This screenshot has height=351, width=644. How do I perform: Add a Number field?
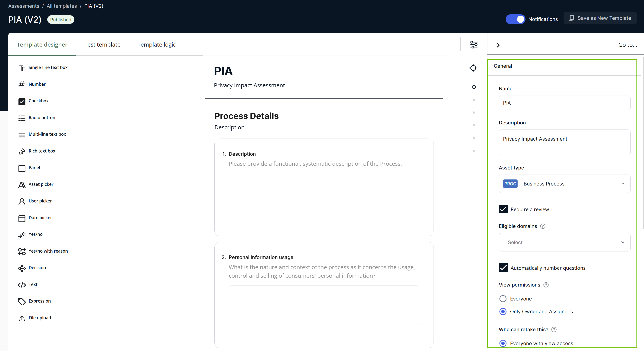37,84
